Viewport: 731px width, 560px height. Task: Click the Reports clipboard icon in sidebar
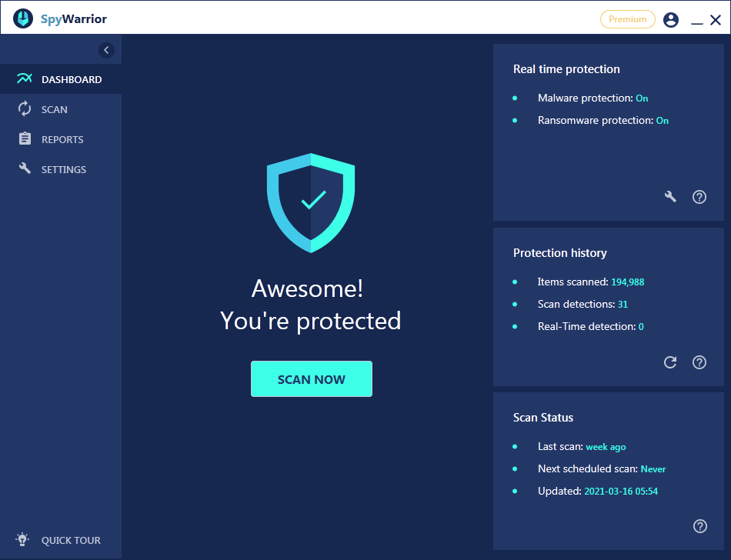tap(23, 138)
